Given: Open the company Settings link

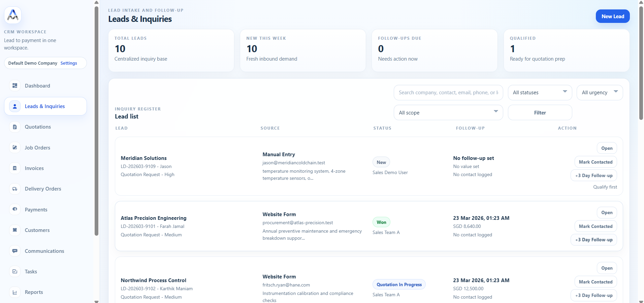Looking at the screenshot, I should point(69,63).
